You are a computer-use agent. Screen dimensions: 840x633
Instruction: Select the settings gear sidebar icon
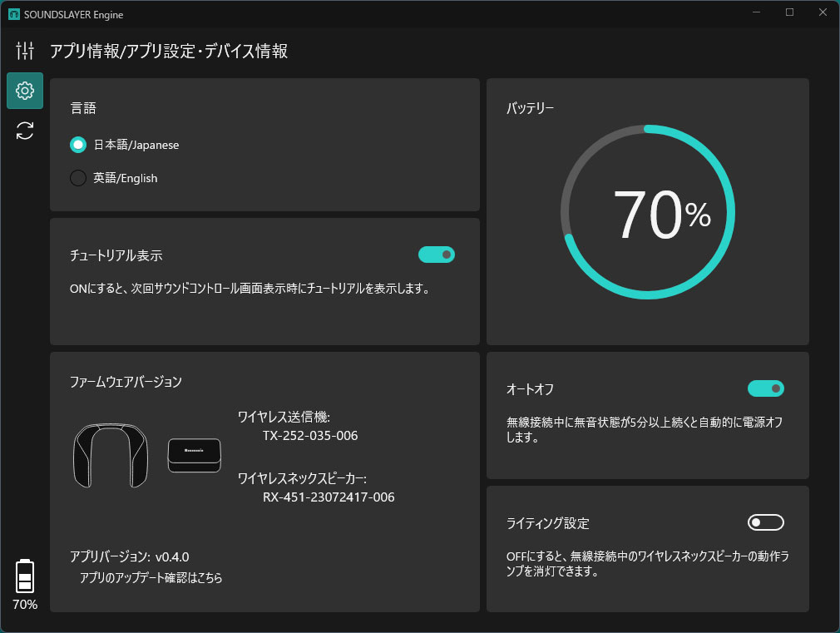[25, 91]
